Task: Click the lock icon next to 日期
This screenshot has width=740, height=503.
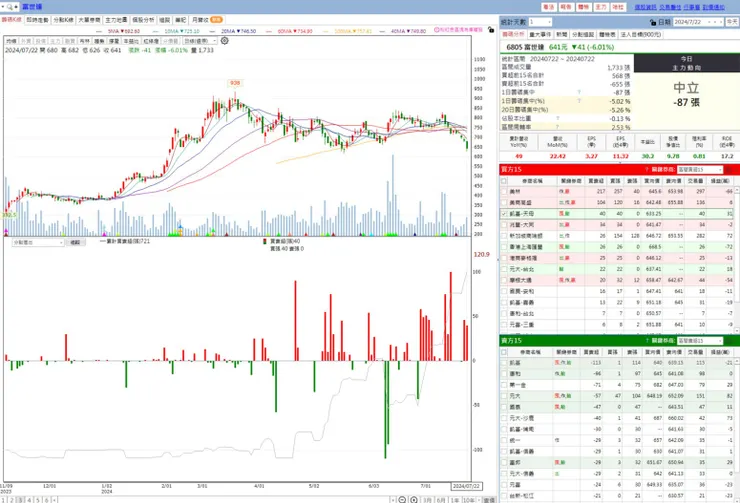Action: click(x=653, y=22)
